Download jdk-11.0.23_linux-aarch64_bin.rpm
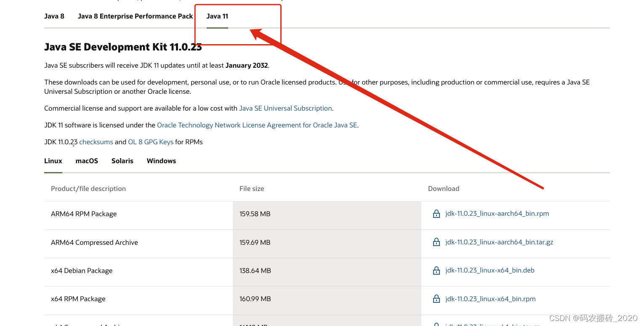Screen dimensions: 644x326 pyautogui.click(x=497, y=214)
